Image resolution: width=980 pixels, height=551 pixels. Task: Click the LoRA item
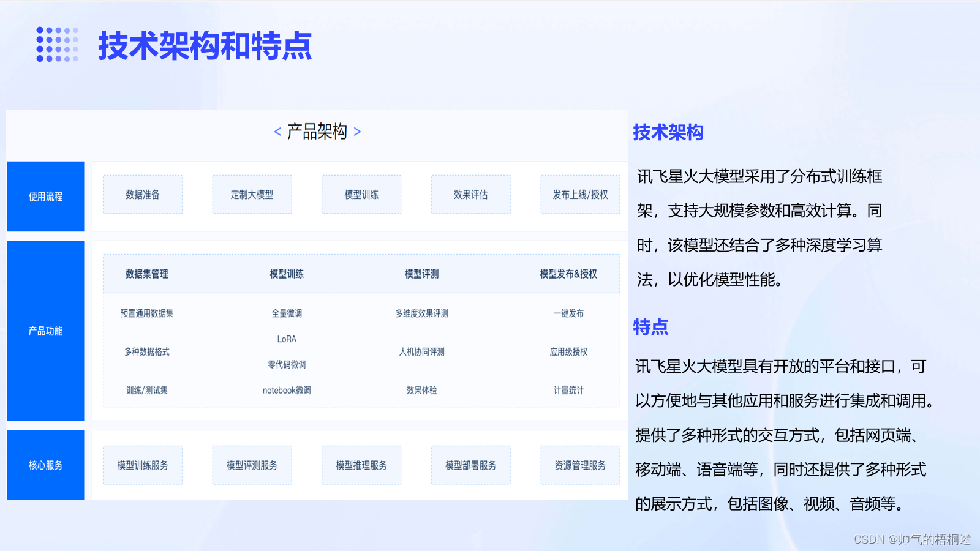coord(287,339)
